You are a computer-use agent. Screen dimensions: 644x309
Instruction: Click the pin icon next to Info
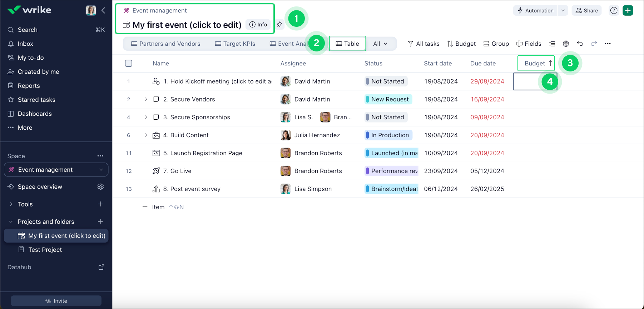click(x=279, y=25)
